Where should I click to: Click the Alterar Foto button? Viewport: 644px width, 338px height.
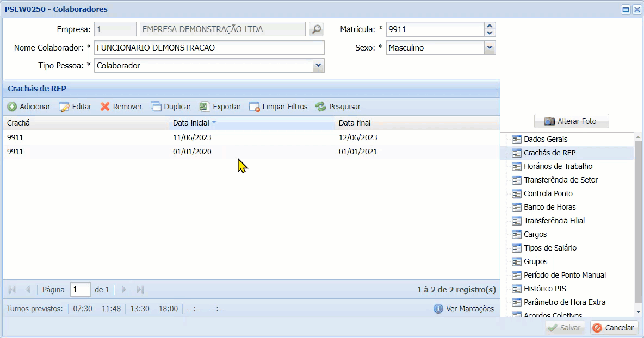click(x=572, y=121)
